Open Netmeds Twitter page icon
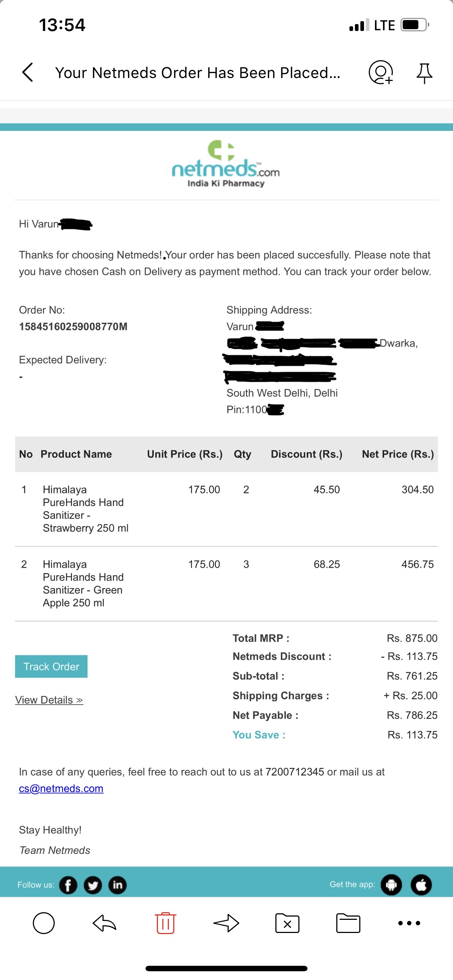This screenshot has width=453, height=980. [x=93, y=885]
